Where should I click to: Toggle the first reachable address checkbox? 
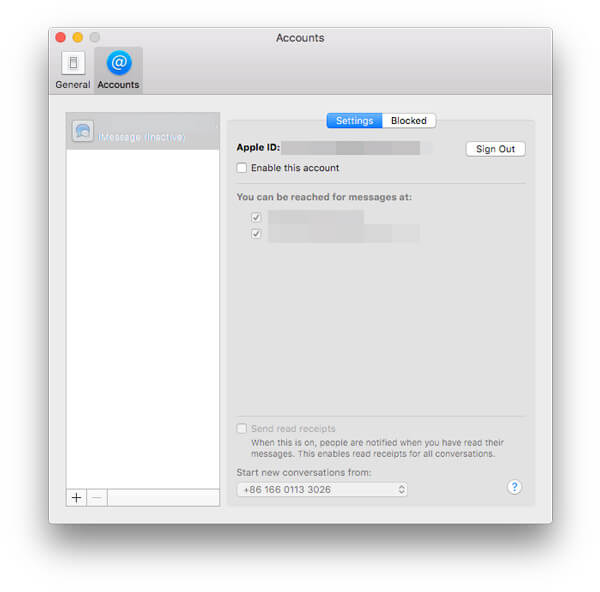[x=256, y=217]
